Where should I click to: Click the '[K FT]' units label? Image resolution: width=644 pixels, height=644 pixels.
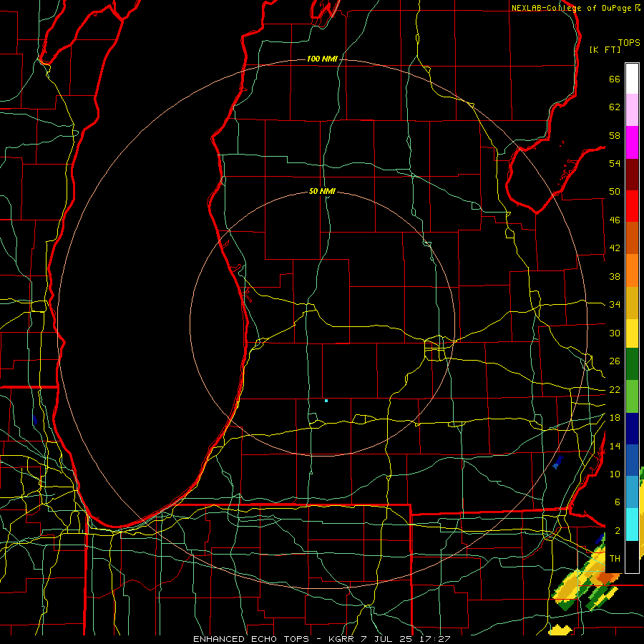[605, 50]
